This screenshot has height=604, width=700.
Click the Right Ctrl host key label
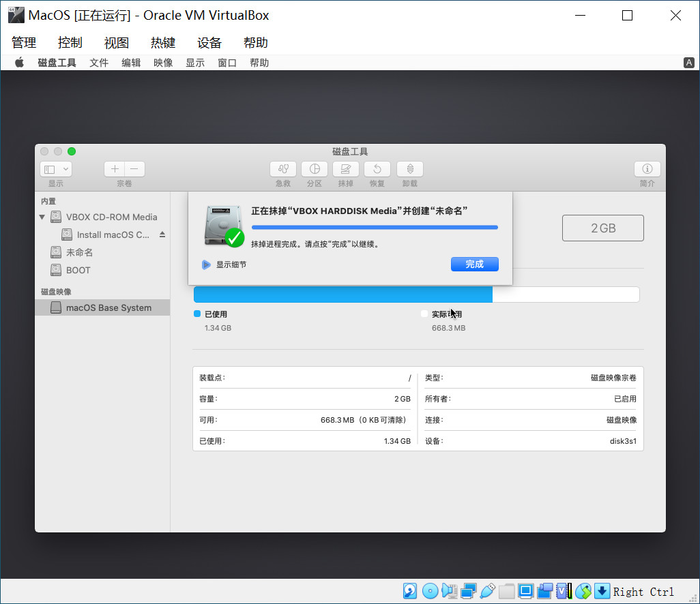click(643, 592)
